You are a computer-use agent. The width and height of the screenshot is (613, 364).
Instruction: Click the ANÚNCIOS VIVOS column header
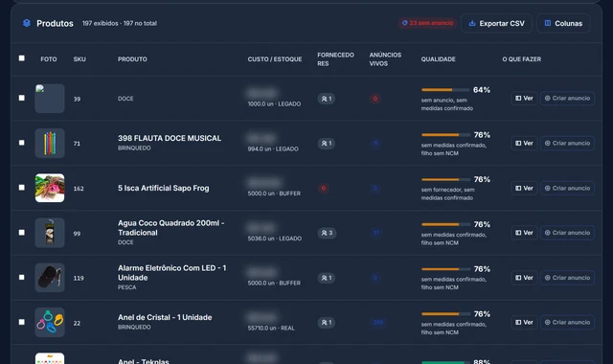pos(385,59)
